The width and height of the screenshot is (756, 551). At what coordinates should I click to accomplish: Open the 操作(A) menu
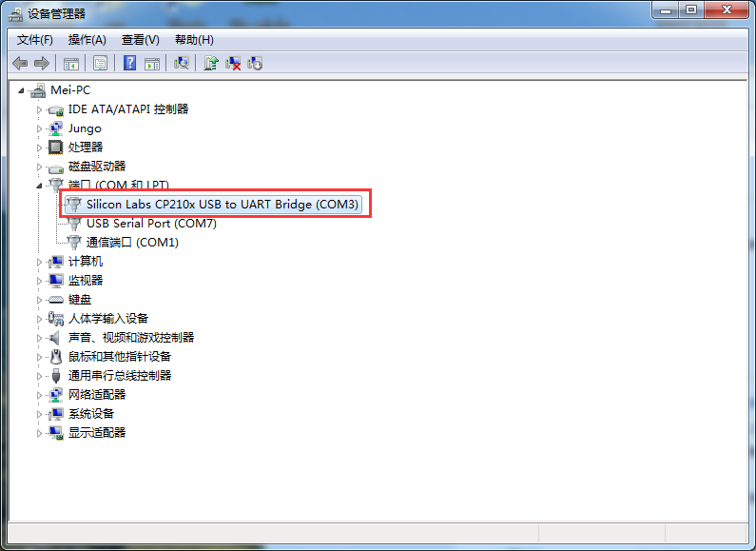(x=87, y=40)
